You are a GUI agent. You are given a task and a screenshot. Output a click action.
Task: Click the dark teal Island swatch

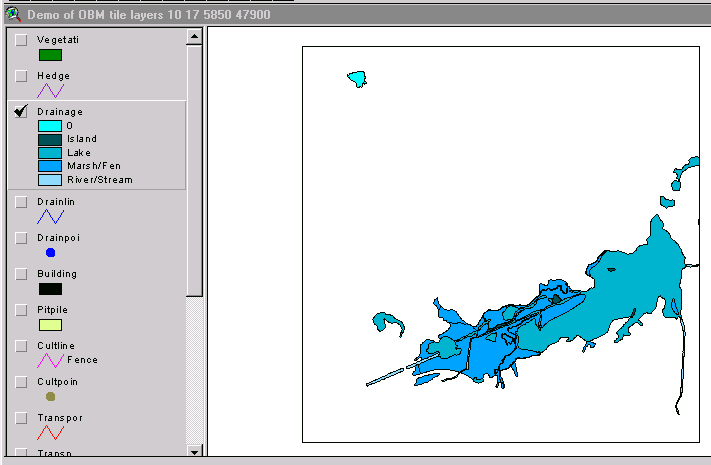(x=50, y=139)
